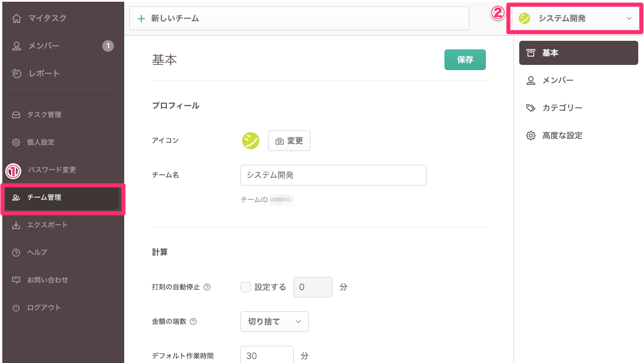644x363 pixels.
Task: Open the カテゴリー section in right panel
Action: pyautogui.click(x=562, y=108)
